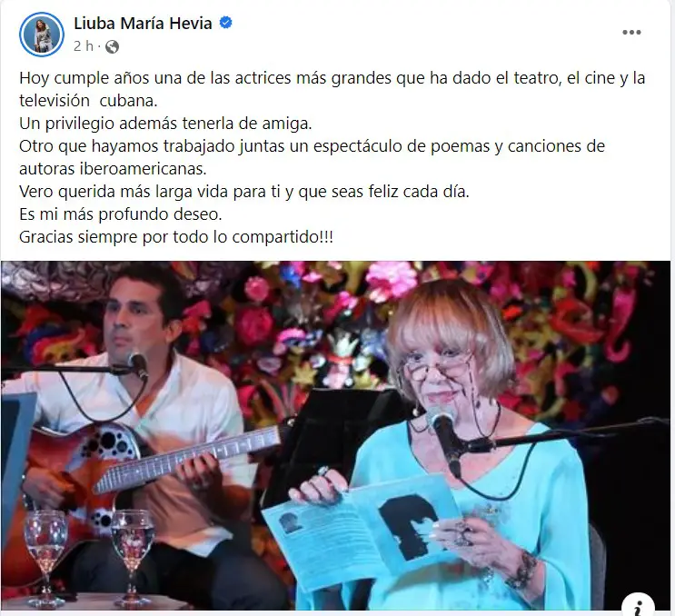This screenshot has width=675, height=616.
Task: Click the line 'Vero querida más larga vida'
Action: tap(244, 192)
